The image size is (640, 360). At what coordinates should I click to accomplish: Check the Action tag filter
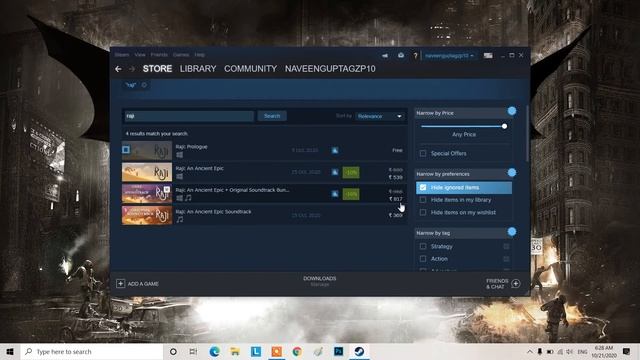click(423, 259)
